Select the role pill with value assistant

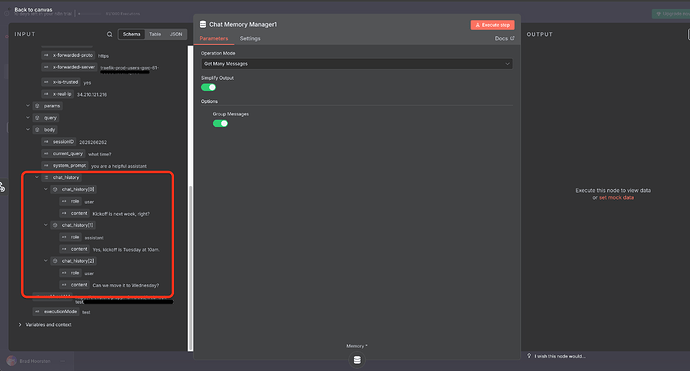pos(70,237)
